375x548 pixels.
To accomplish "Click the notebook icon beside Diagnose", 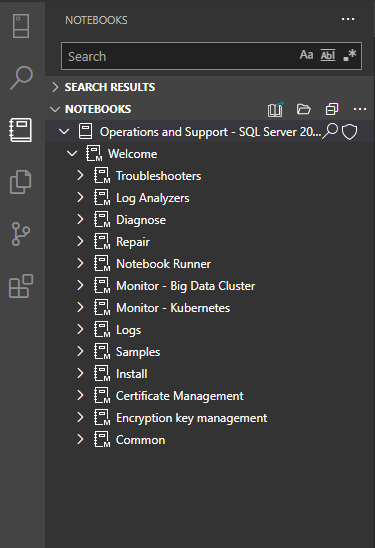I will [102, 219].
